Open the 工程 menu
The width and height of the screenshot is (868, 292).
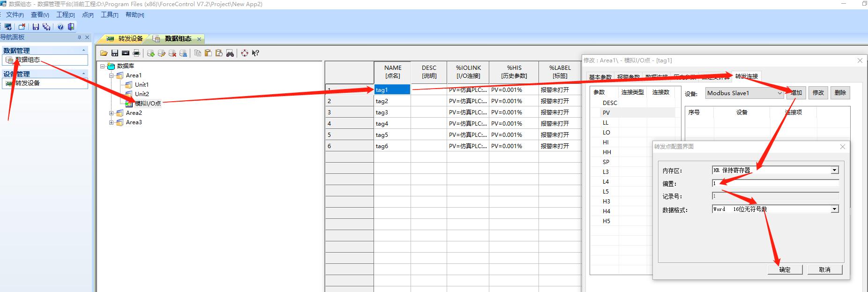(65, 15)
